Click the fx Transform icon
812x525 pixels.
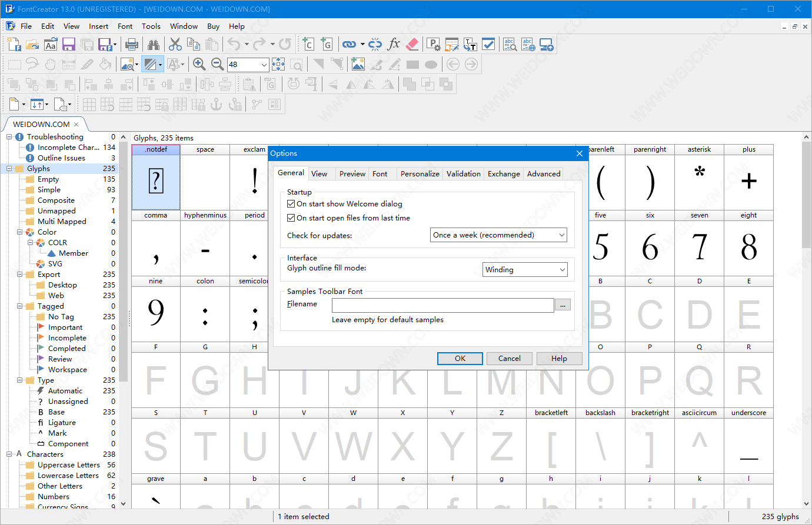point(394,44)
